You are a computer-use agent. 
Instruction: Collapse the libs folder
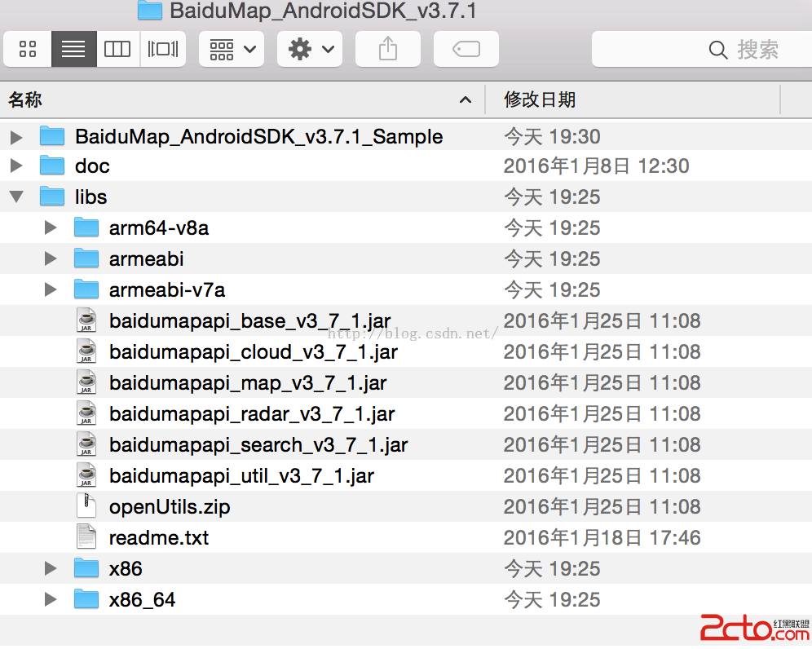pos(16,196)
